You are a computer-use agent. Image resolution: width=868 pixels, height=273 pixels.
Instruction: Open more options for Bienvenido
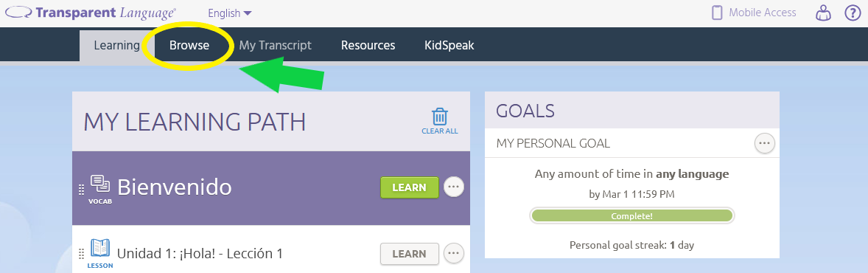tap(453, 187)
